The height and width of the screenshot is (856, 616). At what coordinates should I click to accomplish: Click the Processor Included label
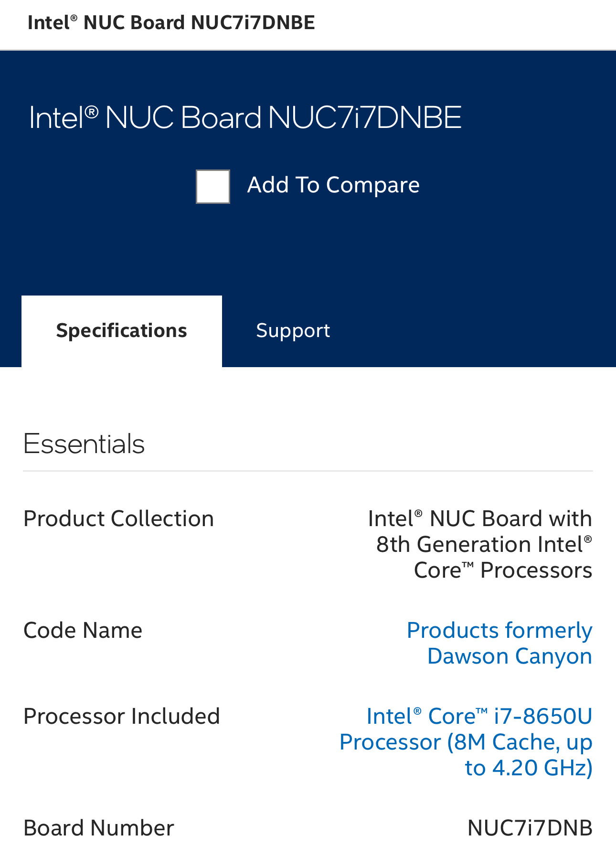coord(122,716)
